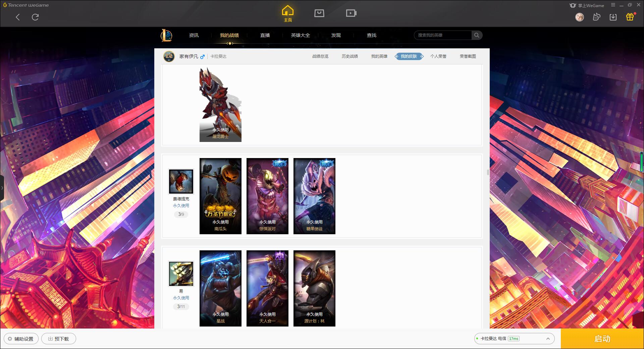The height and width of the screenshot is (349, 644).
Task: Click the 费德提克 champion name
Action: (x=181, y=199)
